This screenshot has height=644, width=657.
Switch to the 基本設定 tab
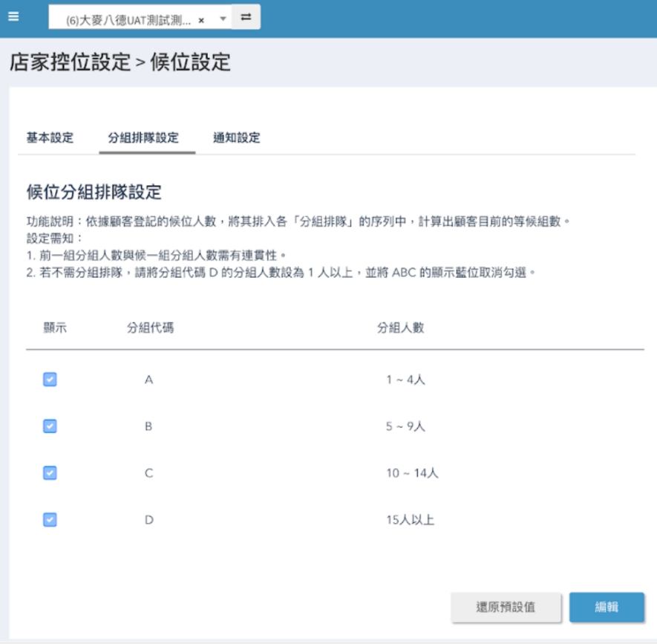point(50,138)
